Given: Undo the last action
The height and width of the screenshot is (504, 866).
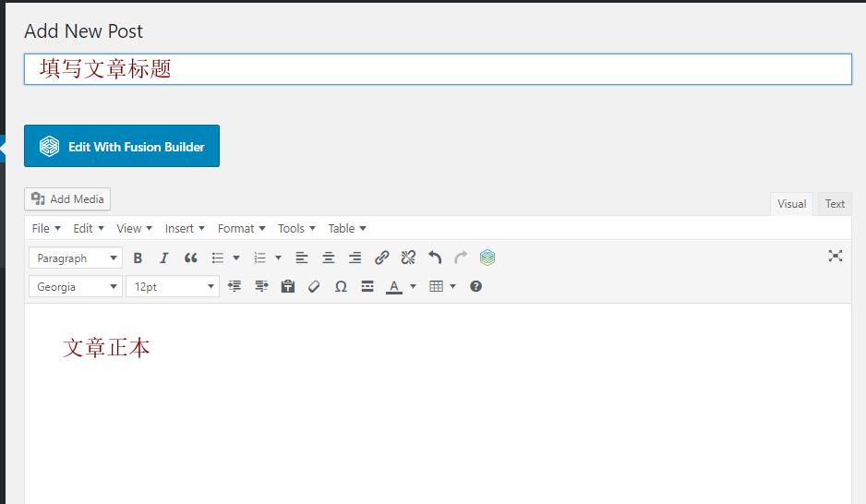Looking at the screenshot, I should [435, 258].
